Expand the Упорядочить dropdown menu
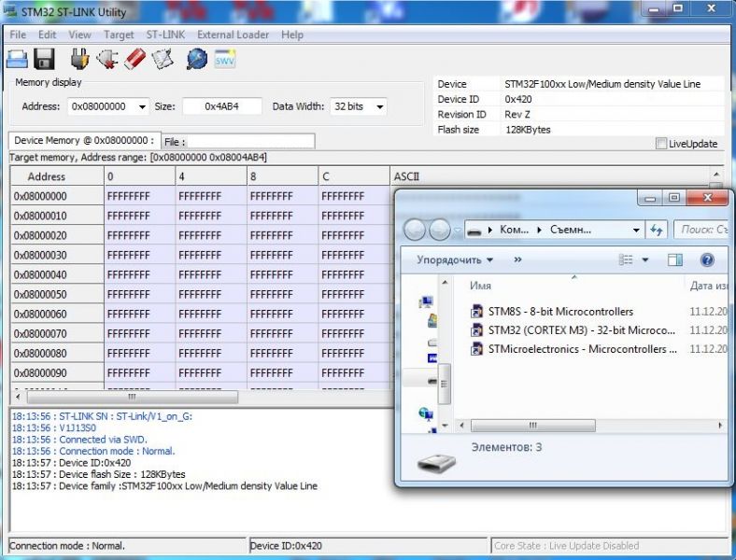The width and height of the screenshot is (736, 560). tap(455, 259)
